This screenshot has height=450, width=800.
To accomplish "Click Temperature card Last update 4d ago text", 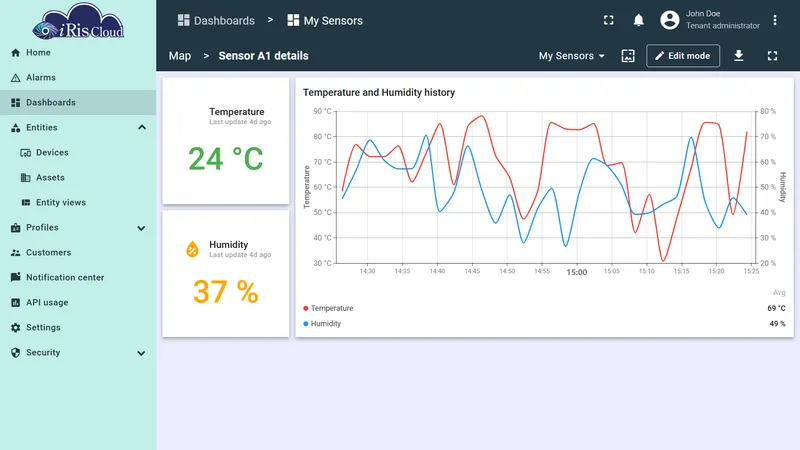I will (240, 122).
